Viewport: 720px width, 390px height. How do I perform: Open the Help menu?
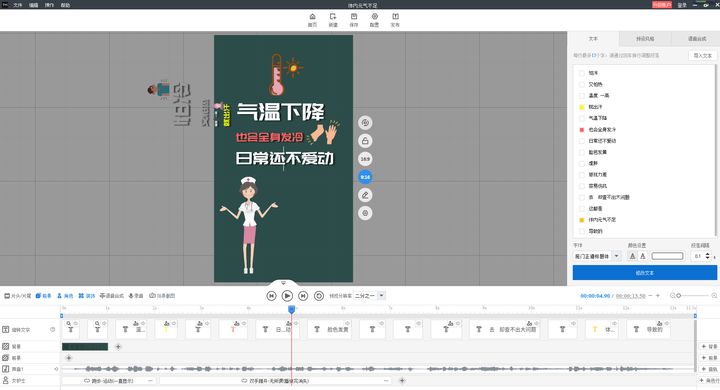tap(65, 5)
